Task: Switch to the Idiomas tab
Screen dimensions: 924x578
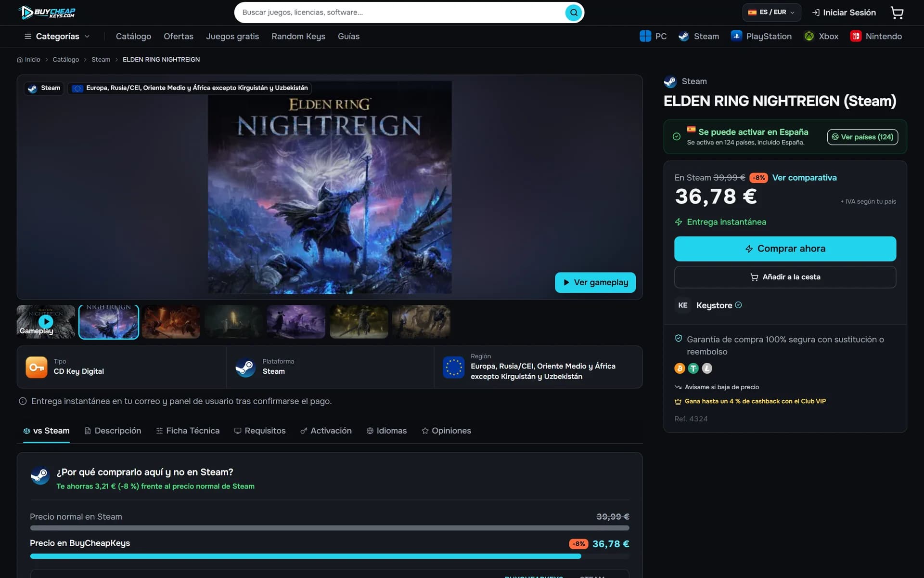Action: click(386, 431)
